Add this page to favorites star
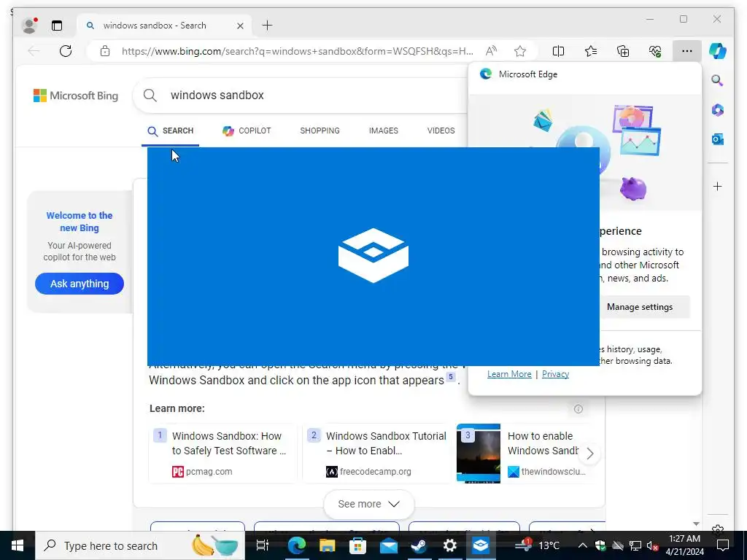The width and height of the screenshot is (747, 560). pyautogui.click(x=519, y=51)
